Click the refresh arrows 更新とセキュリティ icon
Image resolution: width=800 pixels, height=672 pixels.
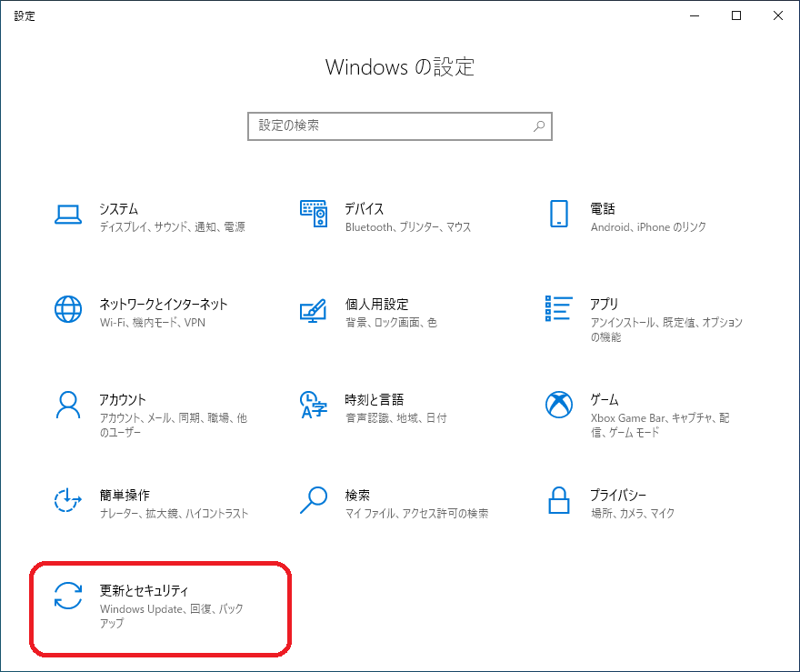tap(68, 596)
